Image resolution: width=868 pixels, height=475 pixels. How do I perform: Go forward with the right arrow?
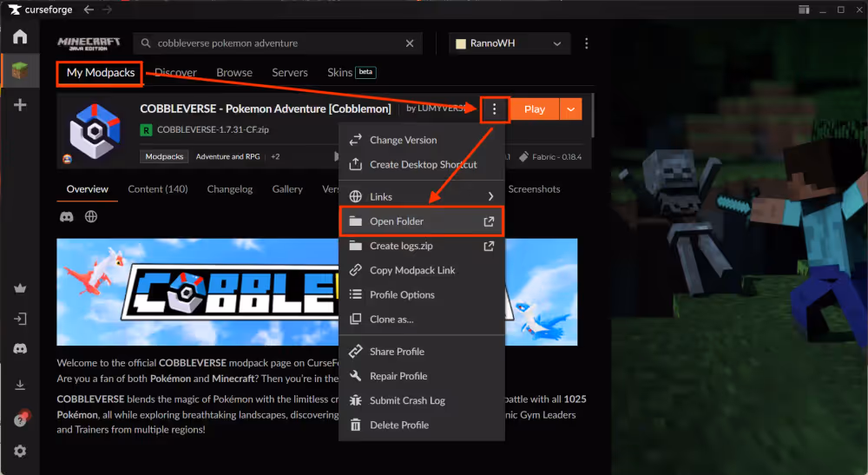pos(107,10)
